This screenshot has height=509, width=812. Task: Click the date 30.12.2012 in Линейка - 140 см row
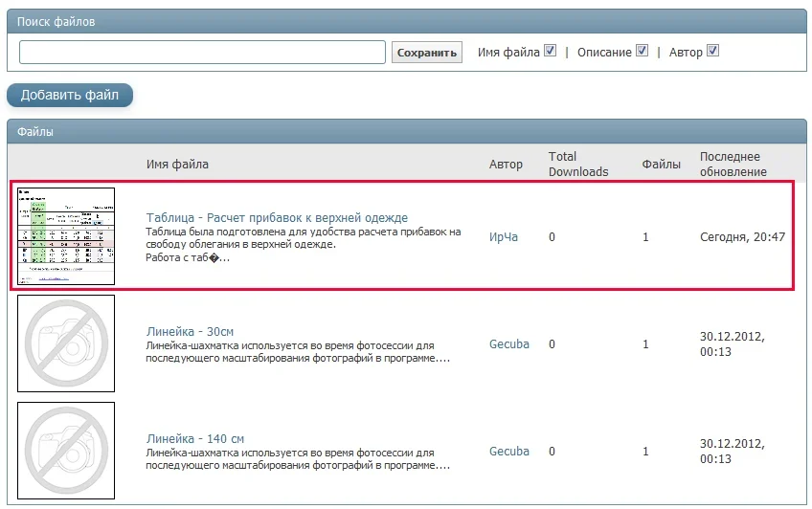point(733,451)
